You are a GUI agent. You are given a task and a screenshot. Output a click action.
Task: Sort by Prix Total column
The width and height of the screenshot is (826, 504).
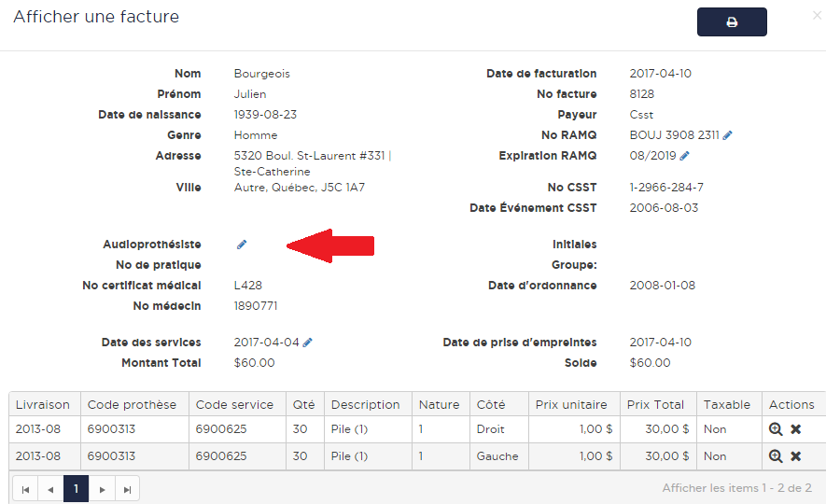(655, 404)
